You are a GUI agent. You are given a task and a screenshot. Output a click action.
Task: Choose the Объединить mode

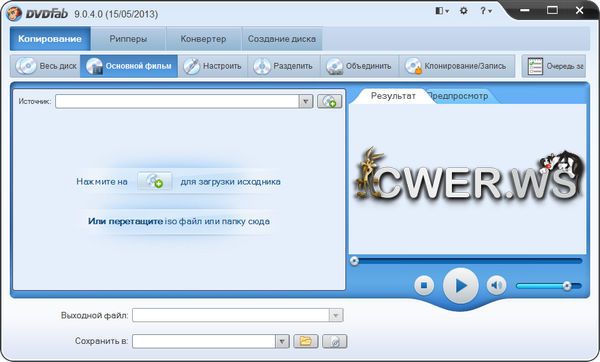[x=360, y=66]
